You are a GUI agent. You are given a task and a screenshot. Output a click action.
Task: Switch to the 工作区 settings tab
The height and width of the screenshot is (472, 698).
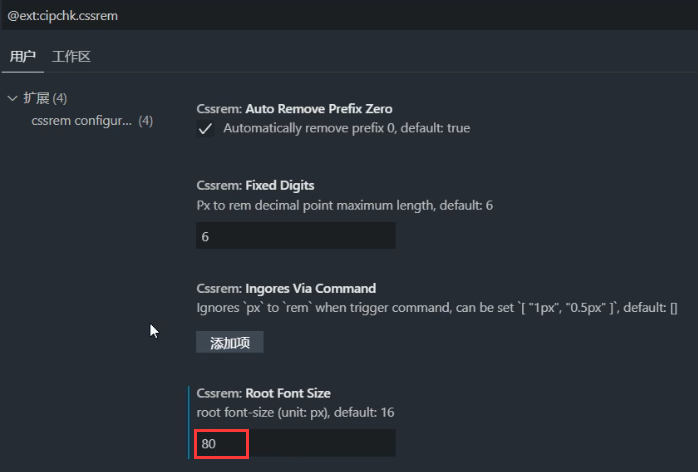pos(71,56)
